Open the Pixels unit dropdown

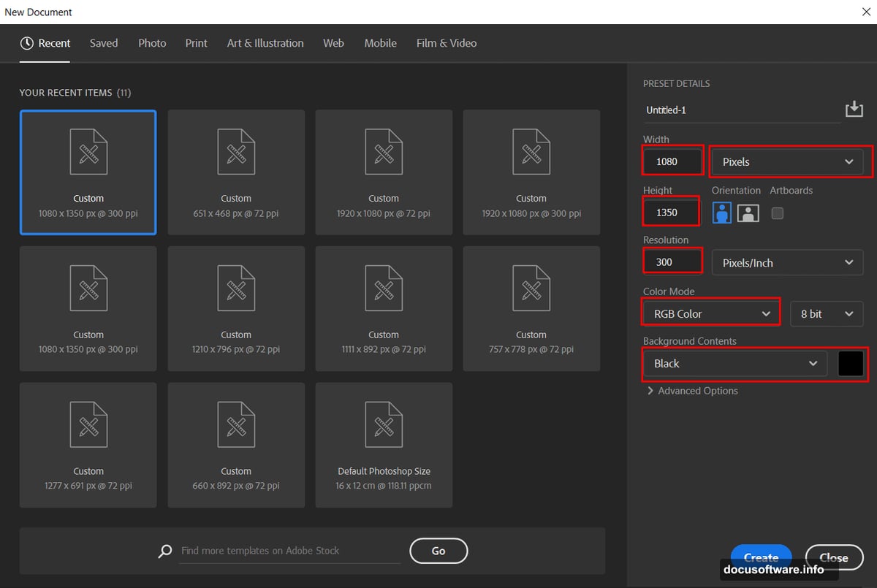(788, 161)
